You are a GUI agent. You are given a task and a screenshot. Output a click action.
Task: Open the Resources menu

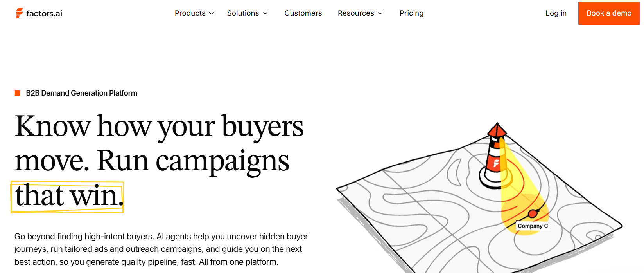point(356,13)
